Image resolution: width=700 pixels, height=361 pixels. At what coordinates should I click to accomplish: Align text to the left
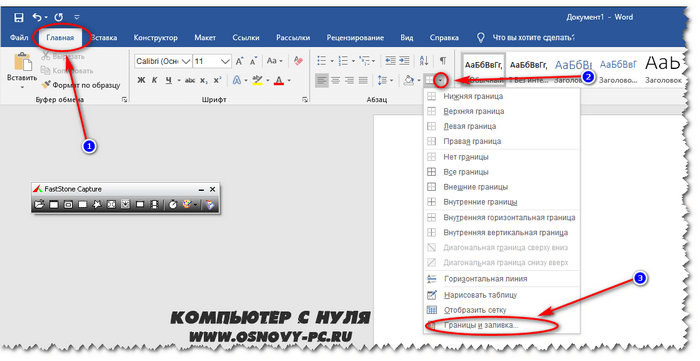pyautogui.click(x=321, y=80)
